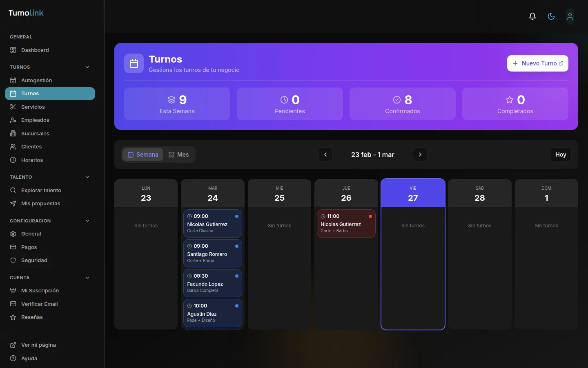Open Clientes in the sidebar

click(31, 147)
